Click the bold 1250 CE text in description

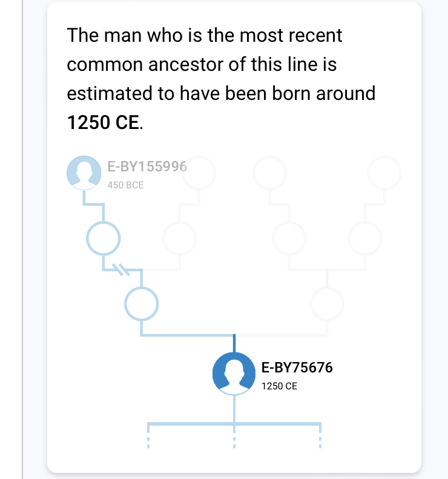[103, 122]
